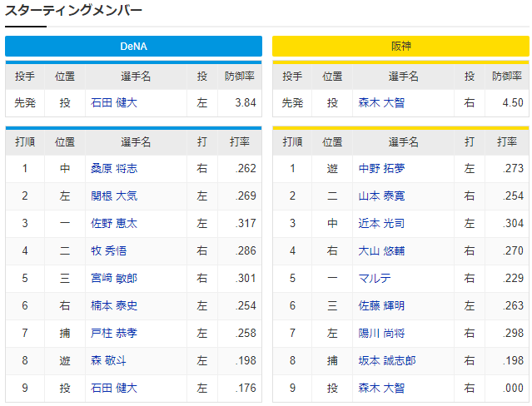Select ERA value 4.50 for 森木 大智
This screenshot has height=406, width=532.
[513, 103]
